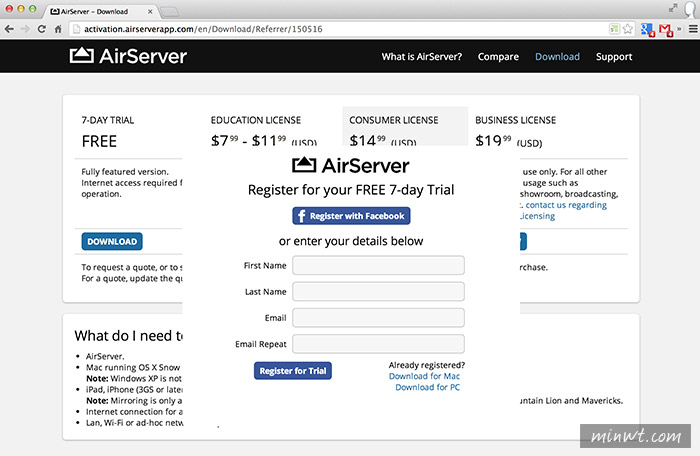700x456 pixels.
Task: Click the FREE price text
Action: [x=99, y=141]
